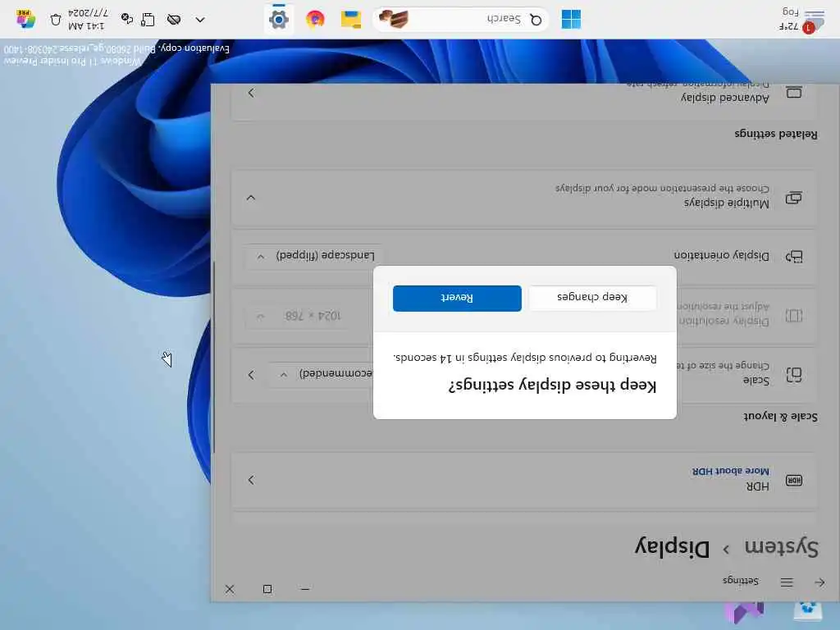Click the Display page title
Viewport: 840px width, 630px height.
pos(673,547)
